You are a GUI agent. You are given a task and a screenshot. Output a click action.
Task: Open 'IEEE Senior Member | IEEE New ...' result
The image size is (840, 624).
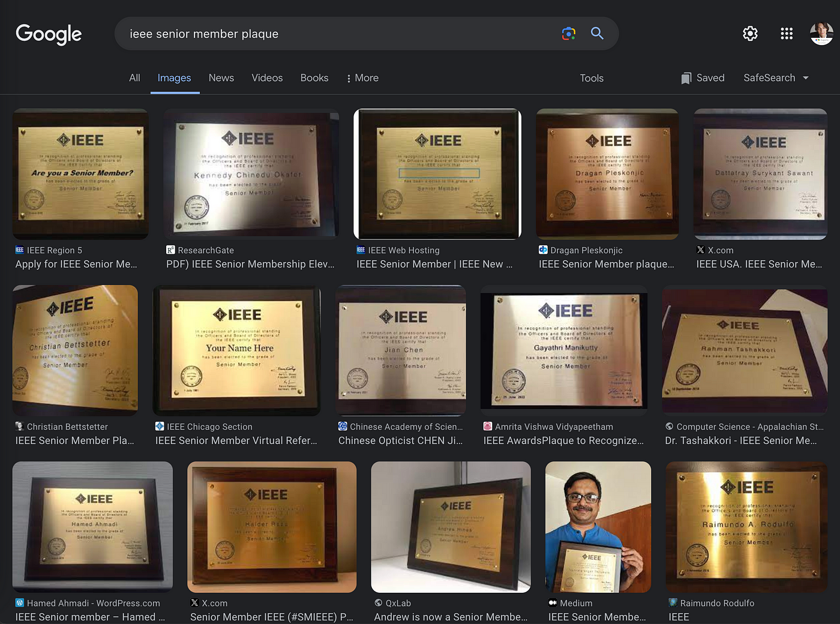tap(434, 264)
